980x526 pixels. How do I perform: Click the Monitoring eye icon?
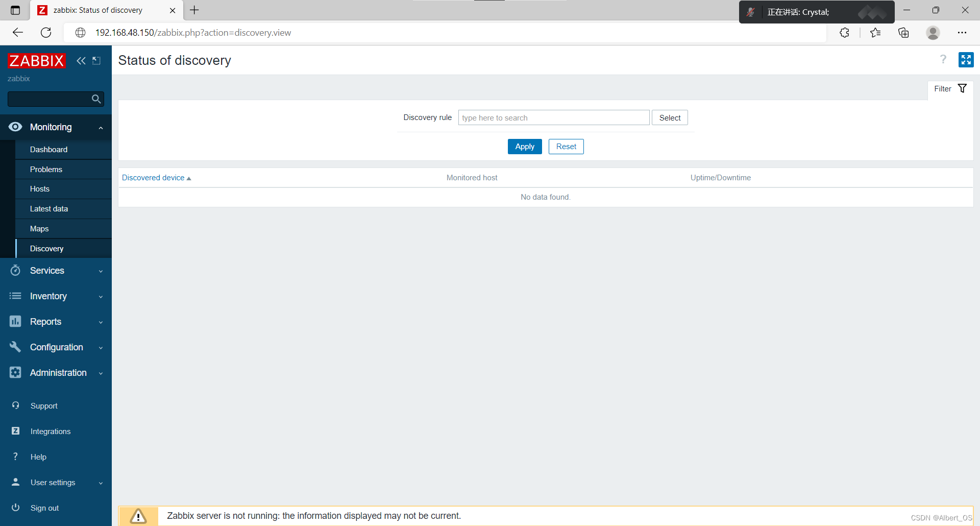(15, 127)
